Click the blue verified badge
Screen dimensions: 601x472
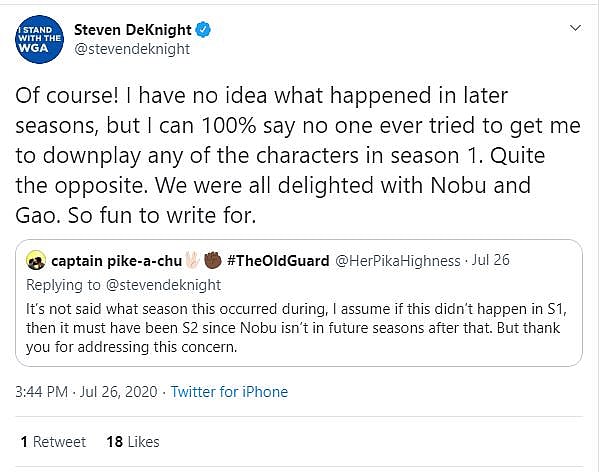point(204,29)
